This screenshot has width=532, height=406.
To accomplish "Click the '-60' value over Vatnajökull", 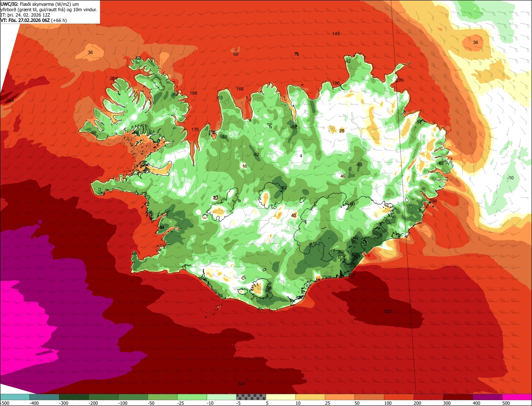I will (351, 204).
